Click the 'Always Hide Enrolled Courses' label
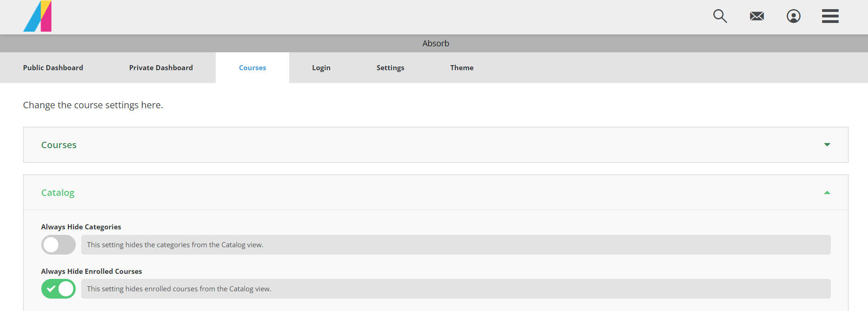 (x=92, y=271)
